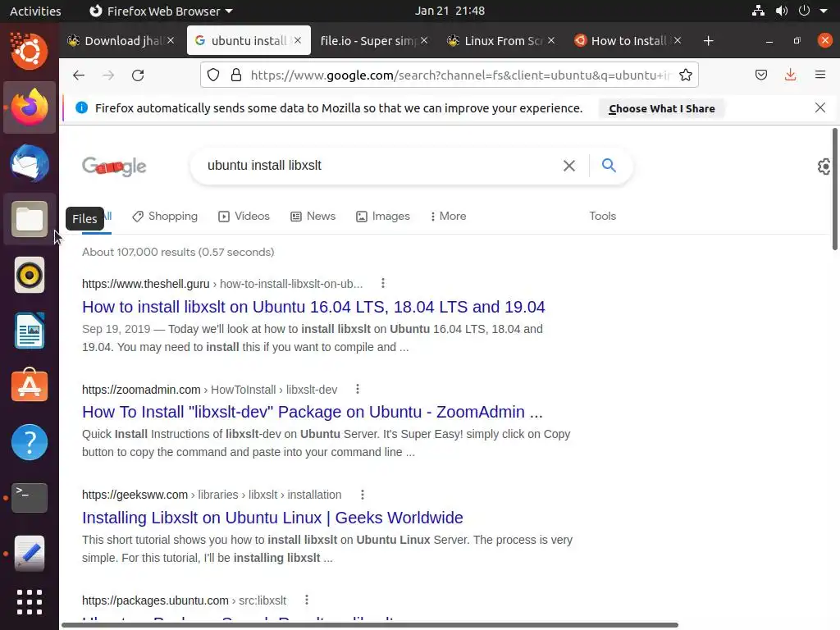Viewport: 840px width, 630px height.
Task: Open the volume indicator in top bar
Action: 782,11
